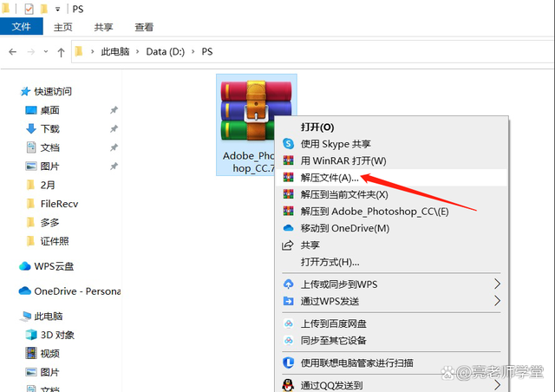Switch to the 查看 ribbon tab
This screenshot has width=555, height=392.
[144, 27]
